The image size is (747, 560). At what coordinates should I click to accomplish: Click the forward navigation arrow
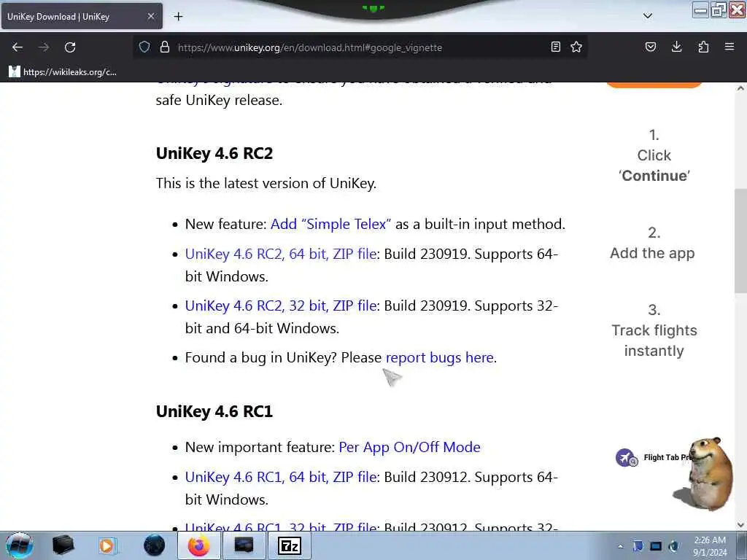coord(44,47)
